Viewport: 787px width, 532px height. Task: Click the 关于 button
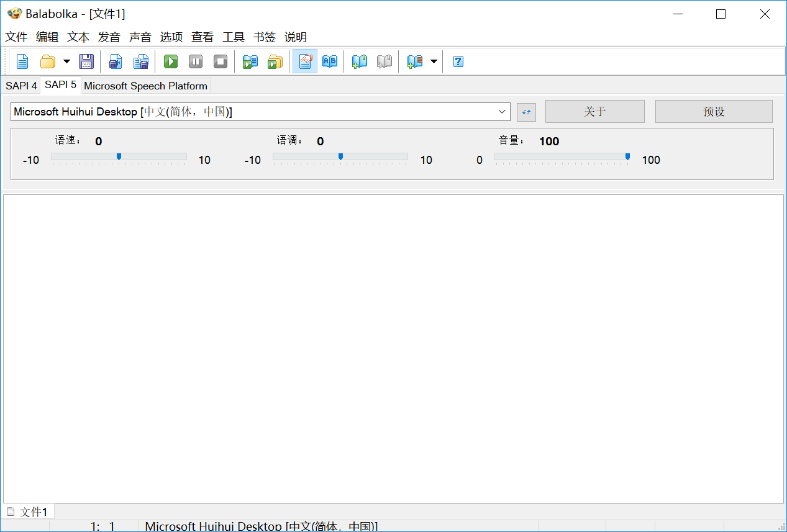coord(595,112)
